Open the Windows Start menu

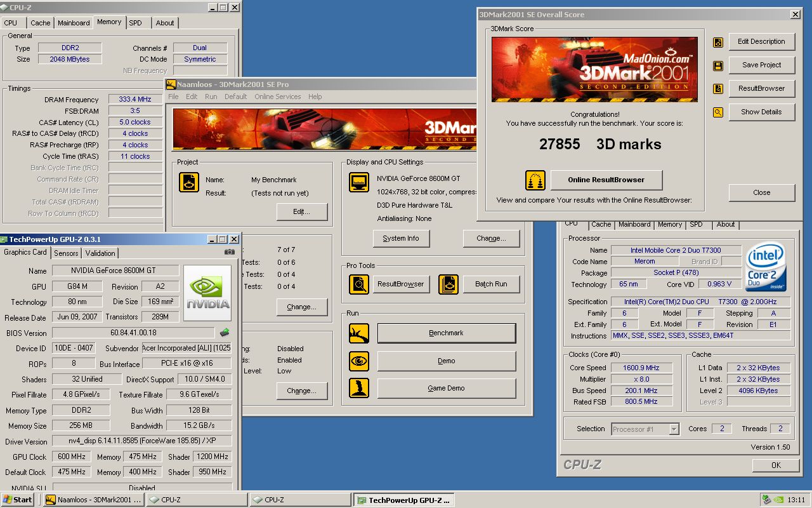[x=17, y=500]
